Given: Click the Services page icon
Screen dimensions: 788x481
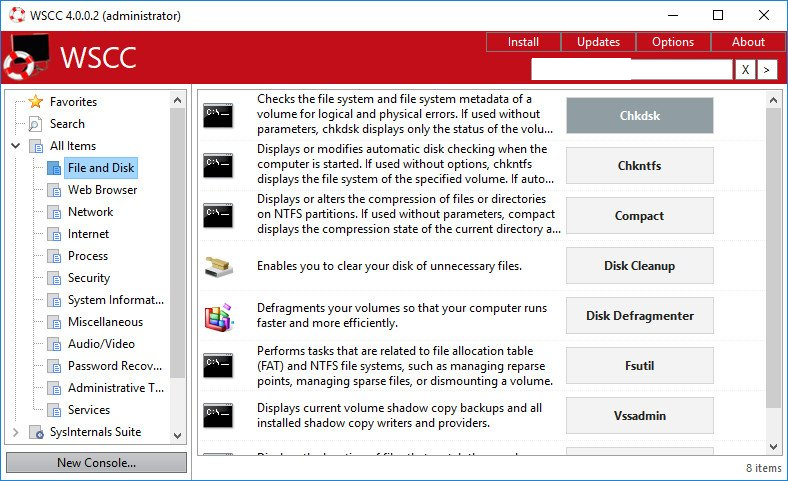Looking at the screenshot, I should (x=54, y=410).
